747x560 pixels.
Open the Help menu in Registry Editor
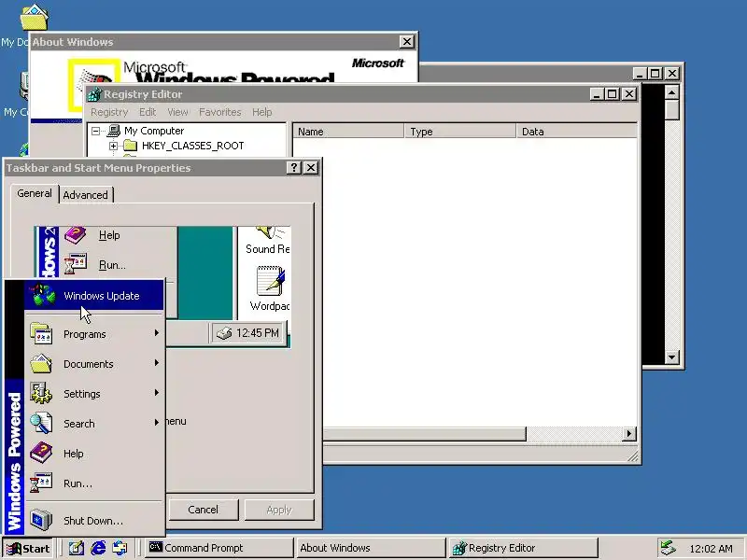pos(262,112)
